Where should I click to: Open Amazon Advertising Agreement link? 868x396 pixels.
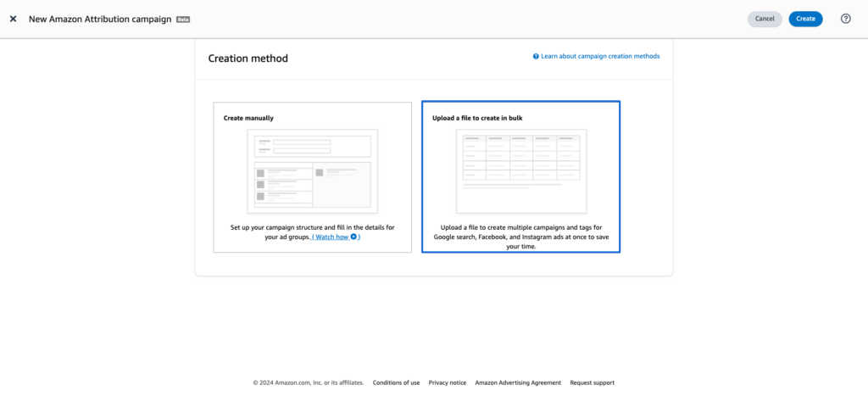pyautogui.click(x=518, y=382)
